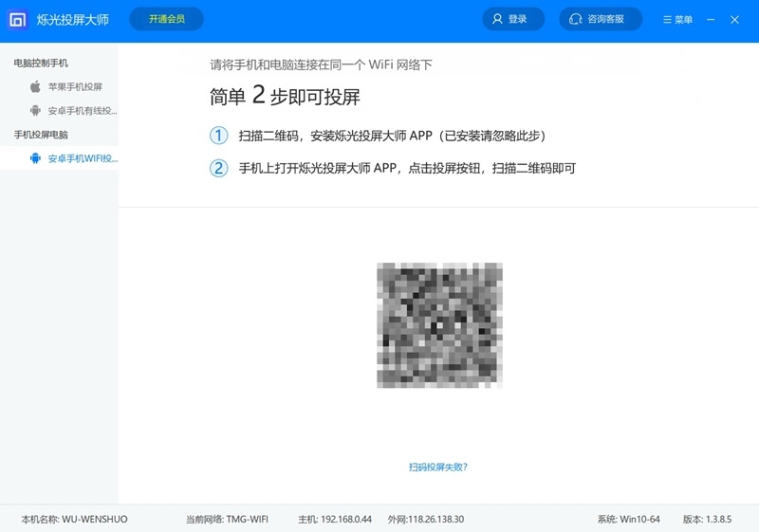Click the Apple logo icon in sidebar
The image size is (759, 532).
(35, 87)
